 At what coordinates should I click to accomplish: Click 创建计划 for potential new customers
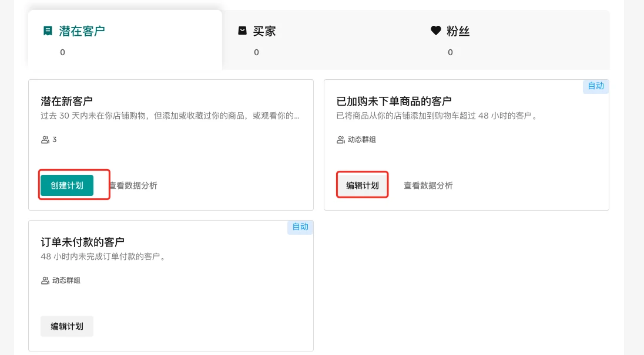pos(66,185)
